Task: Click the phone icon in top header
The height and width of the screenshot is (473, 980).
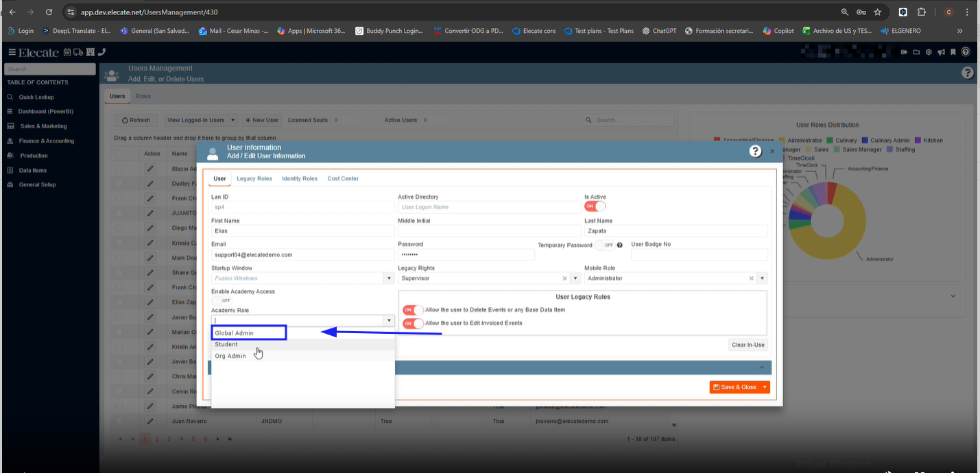Action: pyautogui.click(x=101, y=52)
